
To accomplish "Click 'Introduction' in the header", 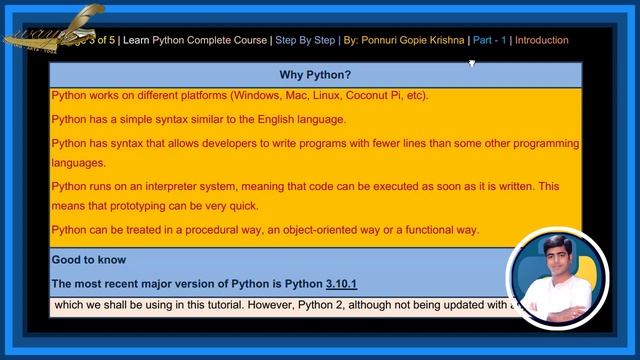I will tap(542, 40).
